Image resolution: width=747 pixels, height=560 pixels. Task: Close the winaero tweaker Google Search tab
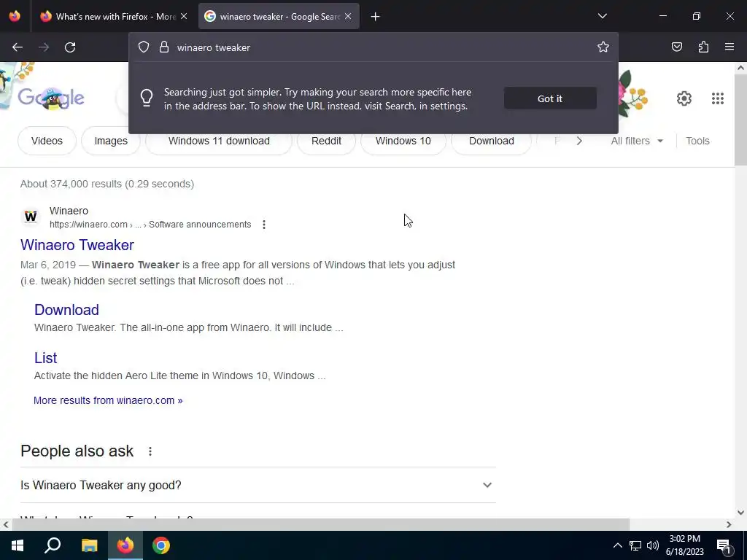click(348, 16)
